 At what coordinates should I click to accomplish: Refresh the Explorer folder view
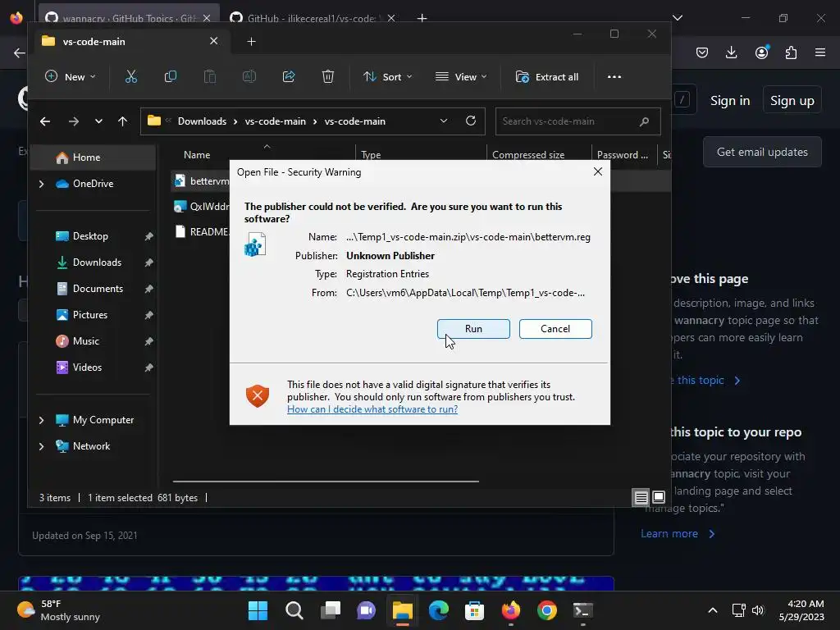click(471, 121)
